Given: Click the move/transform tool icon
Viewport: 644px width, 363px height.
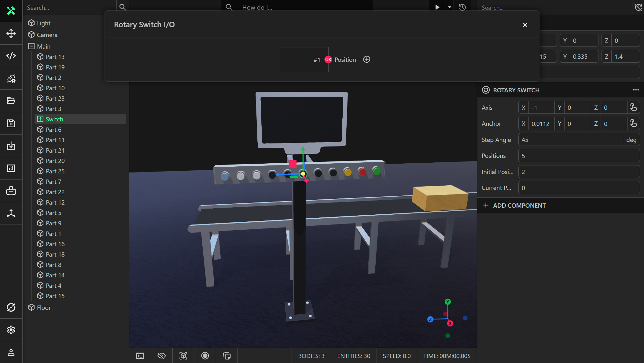Looking at the screenshot, I should tap(11, 33).
